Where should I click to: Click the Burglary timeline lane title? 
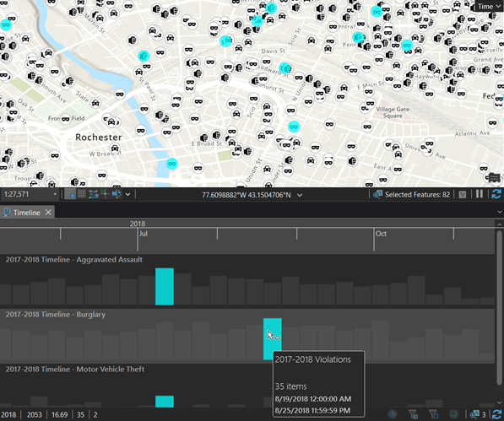point(55,315)
